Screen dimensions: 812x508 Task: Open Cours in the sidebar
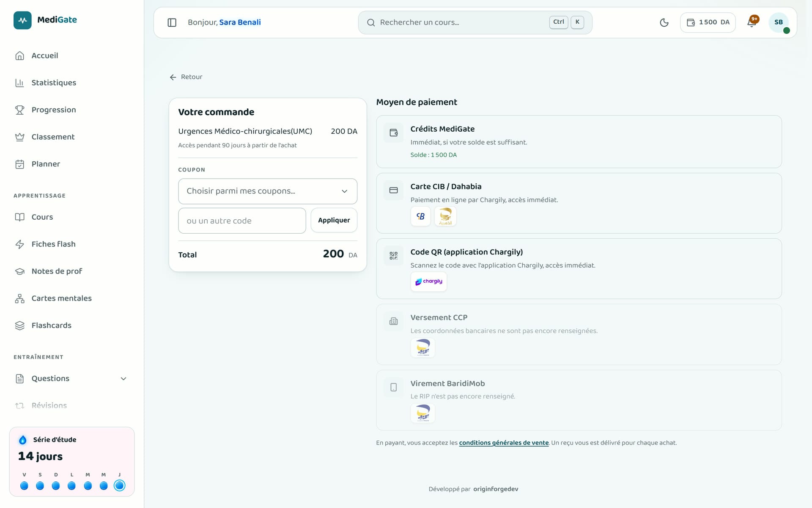(72, 217)
